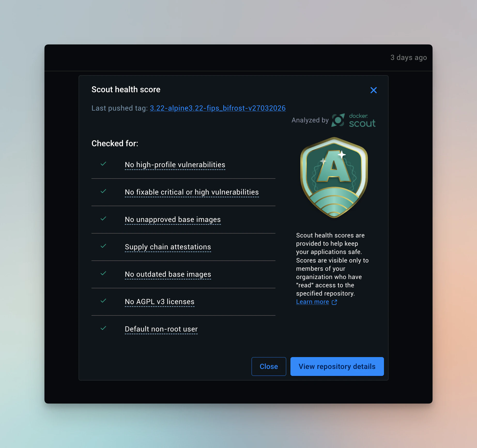The height and width of the screenshot is (448, 477).
Task: Click the external link icon beside Learn more
Action: 335,302
